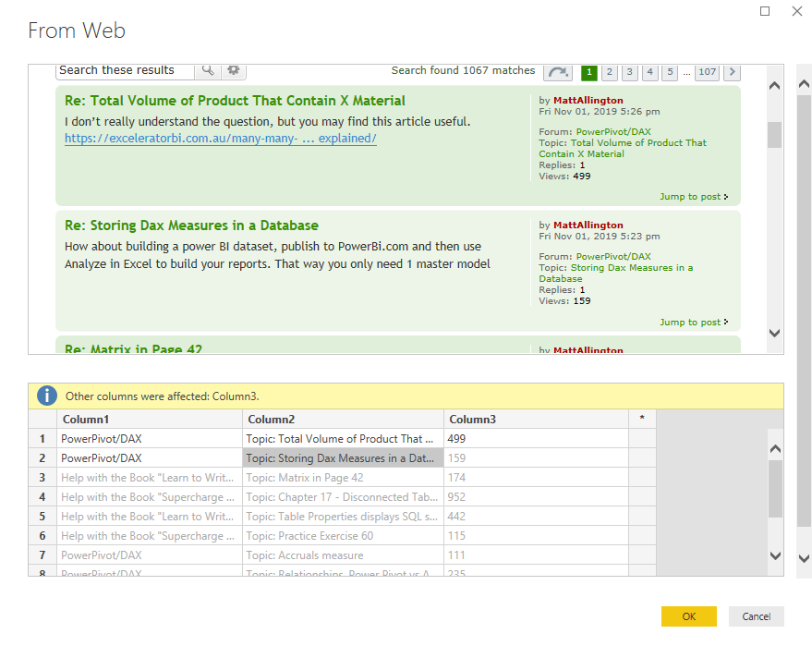Maximize the From Web dialog
812x646 pixels.
tap(764, 11)
